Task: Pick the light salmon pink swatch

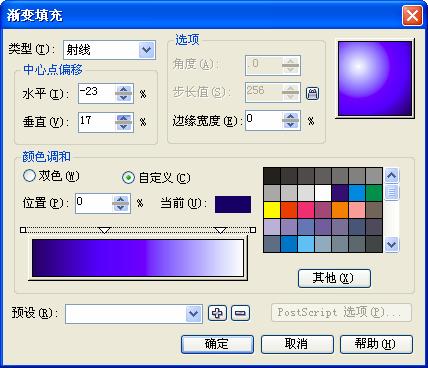Action: point(357,210)
